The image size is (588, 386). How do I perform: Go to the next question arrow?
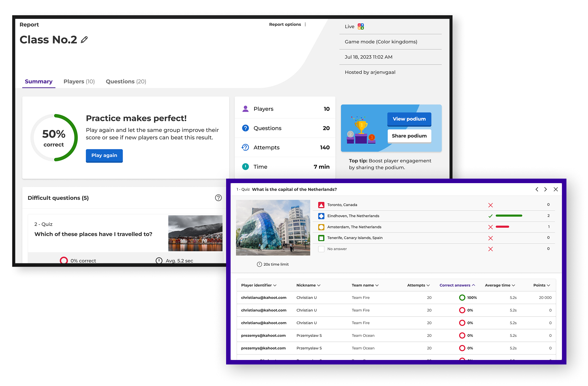(546, 189)
